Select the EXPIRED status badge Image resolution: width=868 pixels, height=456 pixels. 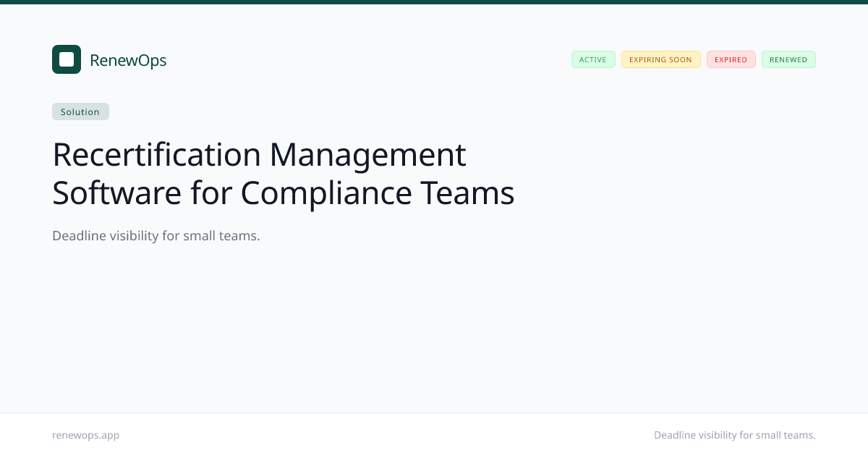point(731,59)
